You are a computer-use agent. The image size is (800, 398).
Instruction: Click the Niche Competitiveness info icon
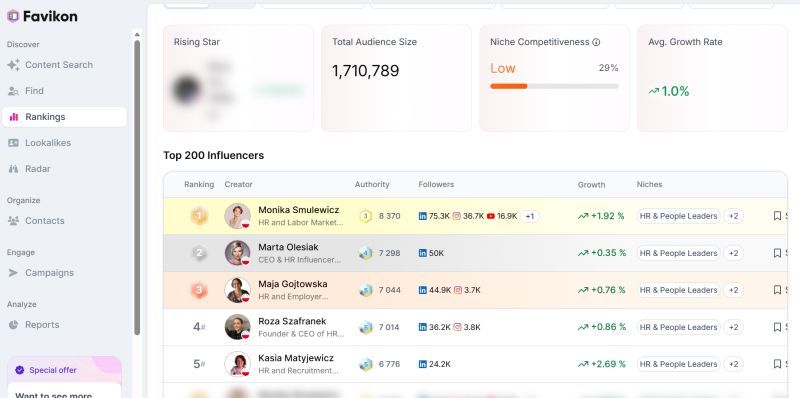point(596,42)
